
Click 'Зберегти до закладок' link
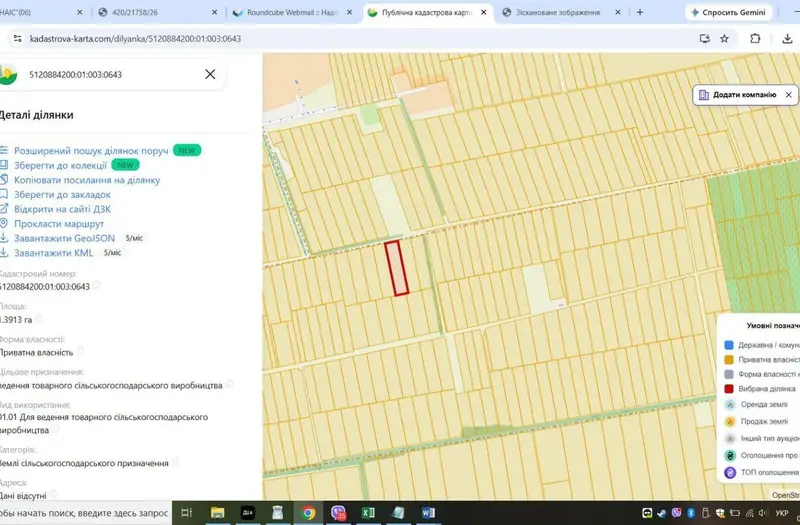pyautogui.click(x=62, y=194)
